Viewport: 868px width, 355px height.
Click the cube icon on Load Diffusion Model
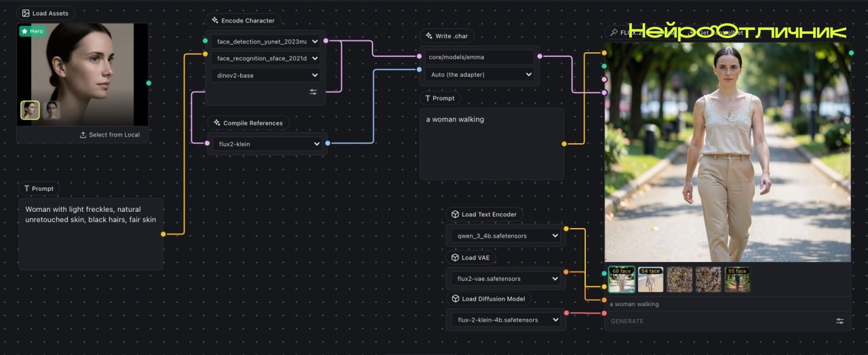point(456,299)
